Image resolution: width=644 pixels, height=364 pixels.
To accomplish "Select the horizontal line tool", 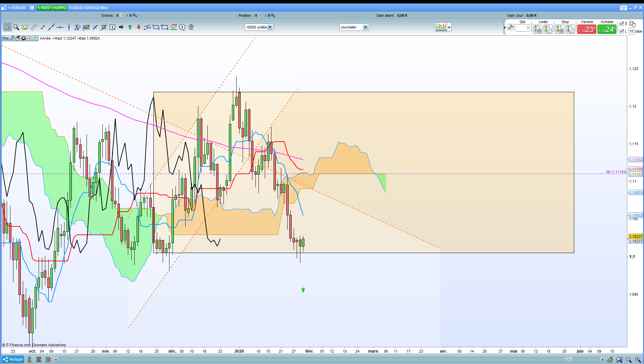I will click(60, 27).
